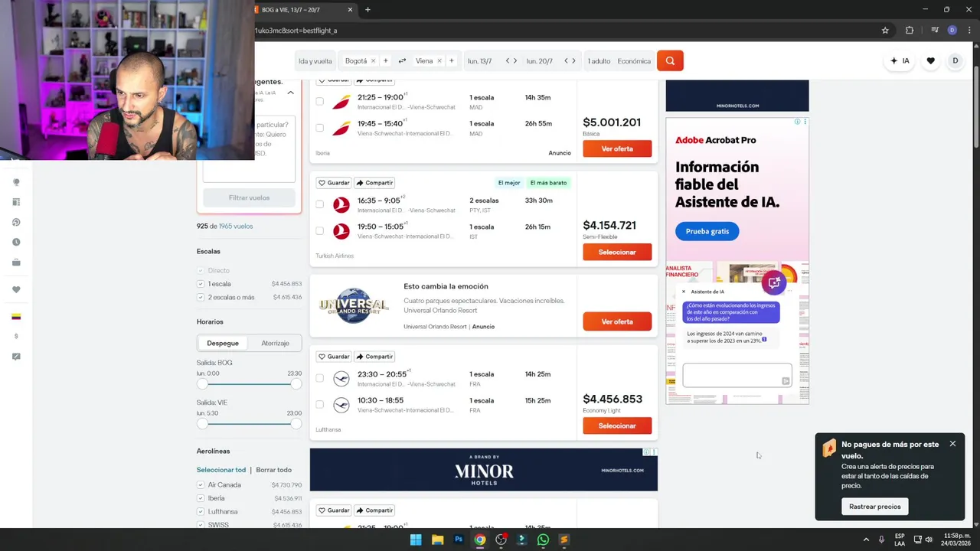
Task: Select El más barato sort tag
Action: tap(548, 183)
